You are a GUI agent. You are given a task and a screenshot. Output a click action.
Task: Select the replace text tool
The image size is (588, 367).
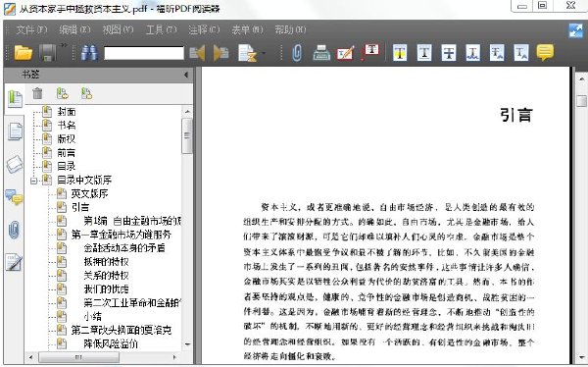pos(497,53)
